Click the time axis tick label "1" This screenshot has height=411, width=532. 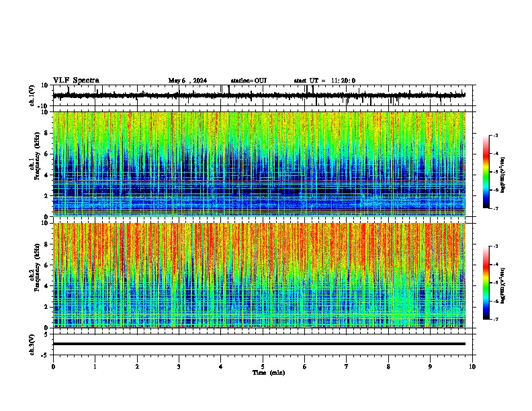coord(95,367)
